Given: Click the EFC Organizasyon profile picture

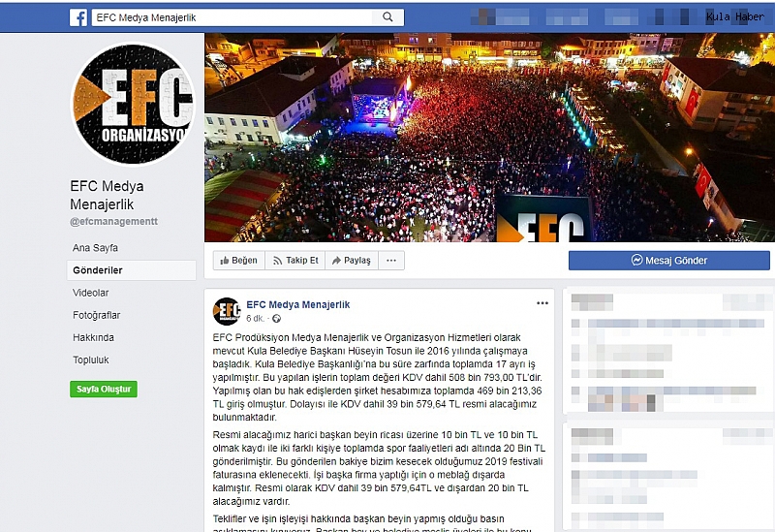Looking at the screenshot, I should pyautogui.click(x=133, y=105).
